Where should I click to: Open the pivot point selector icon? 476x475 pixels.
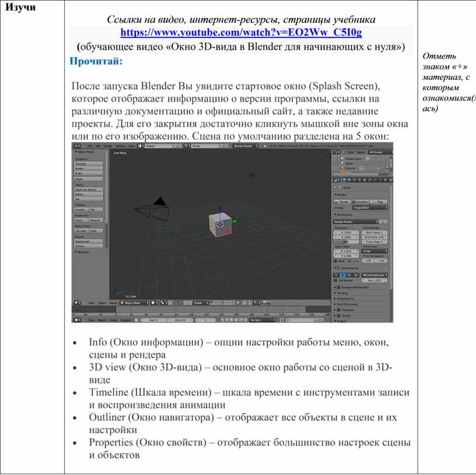163,302
